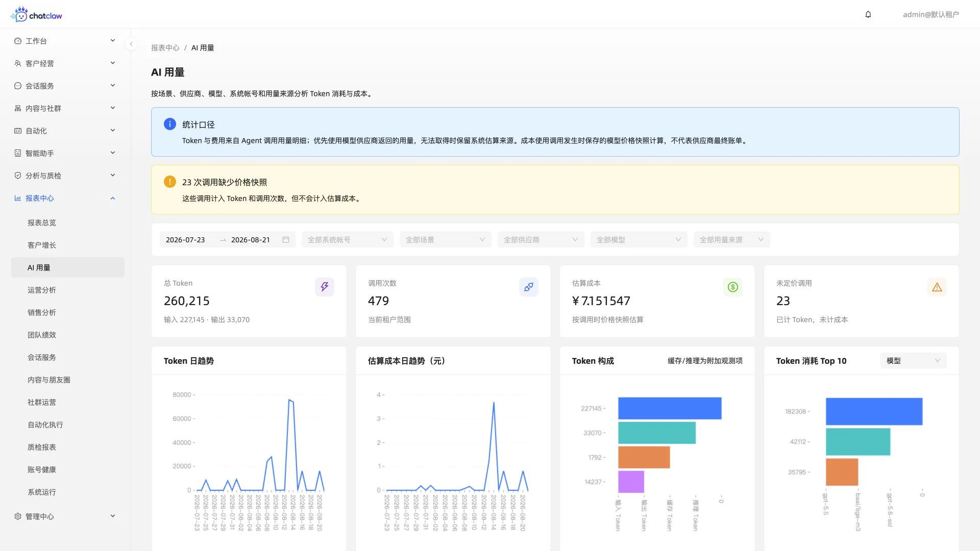The height and width of the screenshot is (551, 980).
Task: Open the 账号健康 report page
Action: pyautogui.click(x=68, y=469)
